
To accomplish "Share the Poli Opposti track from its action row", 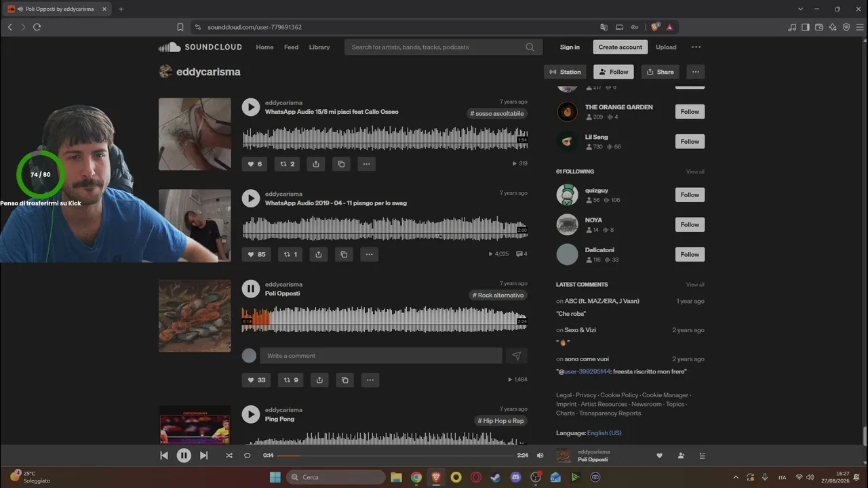I will (319, 380).
